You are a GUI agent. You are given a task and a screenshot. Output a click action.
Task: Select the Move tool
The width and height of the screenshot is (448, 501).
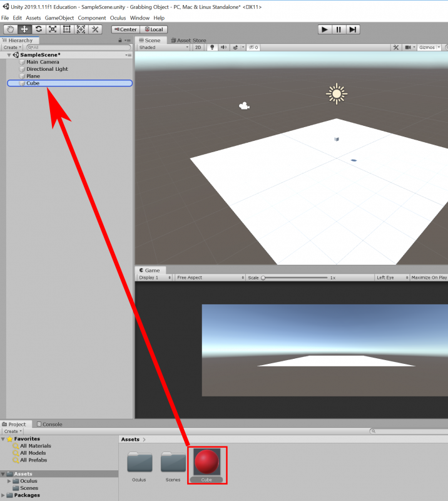click(24, 29)
